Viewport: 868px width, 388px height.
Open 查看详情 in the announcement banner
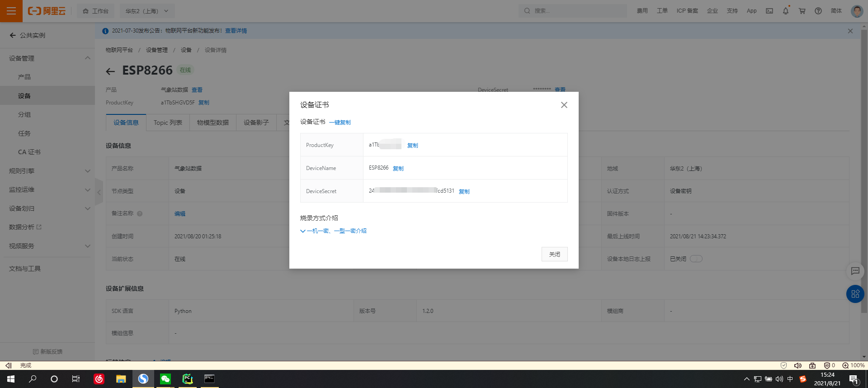[236, 31]
